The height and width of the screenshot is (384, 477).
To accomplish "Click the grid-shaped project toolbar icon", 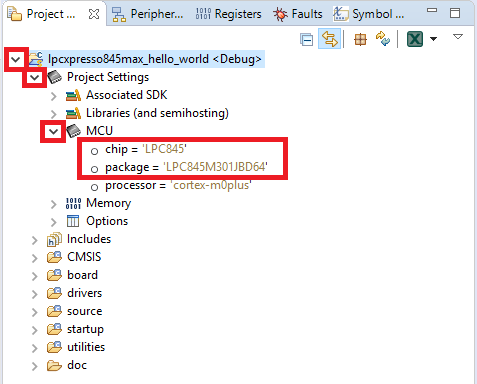I will [360, 39].
